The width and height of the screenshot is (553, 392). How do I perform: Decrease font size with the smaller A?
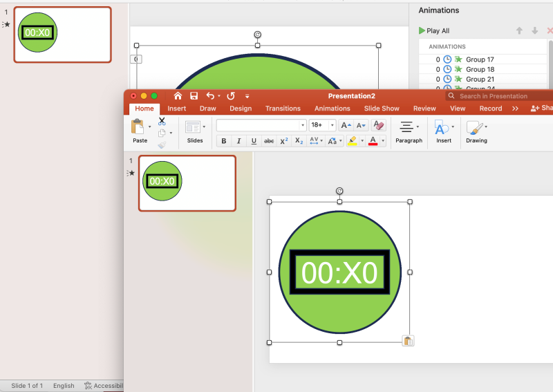(360, 125)
